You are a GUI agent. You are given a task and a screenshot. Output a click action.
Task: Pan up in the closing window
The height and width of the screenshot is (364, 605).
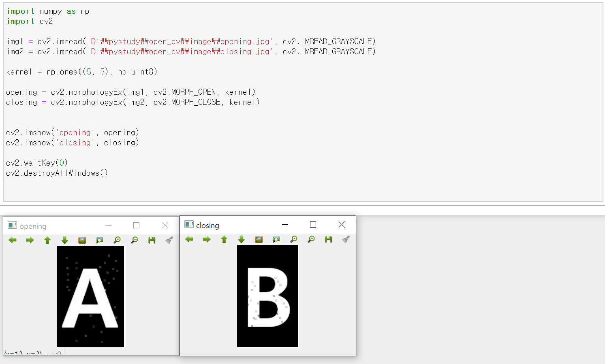click(224, 239)
